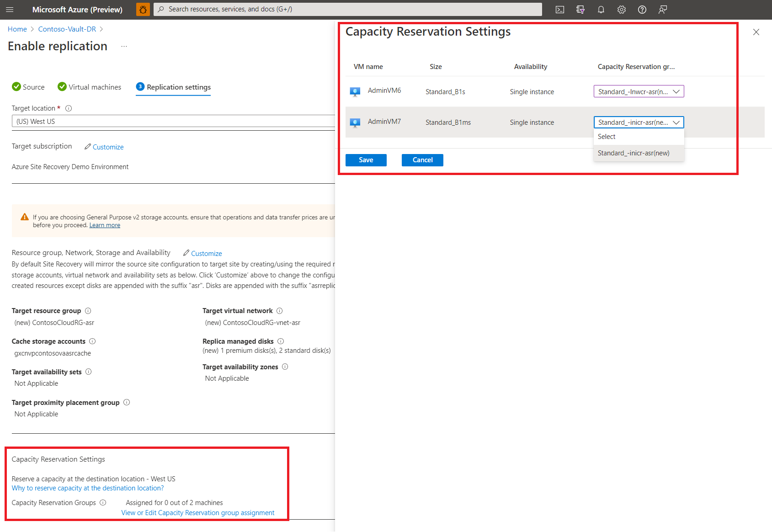The height and width of the screenshot is (532, 772).
Task: Cancel the capacity reservation settings
Action: 422,160
